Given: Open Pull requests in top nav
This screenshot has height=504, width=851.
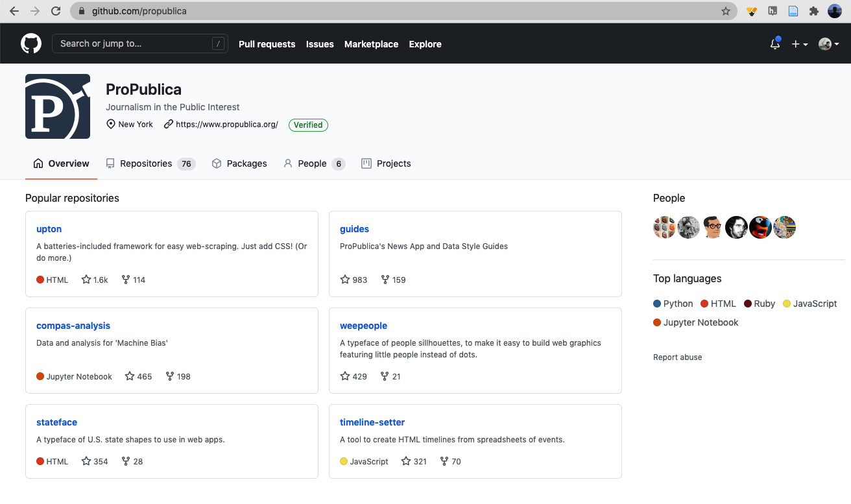Looking at the screenshot, I should click(x=267, y=44).
